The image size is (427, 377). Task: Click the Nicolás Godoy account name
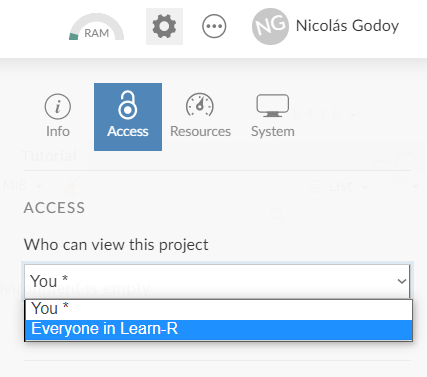tap(347, 26)
